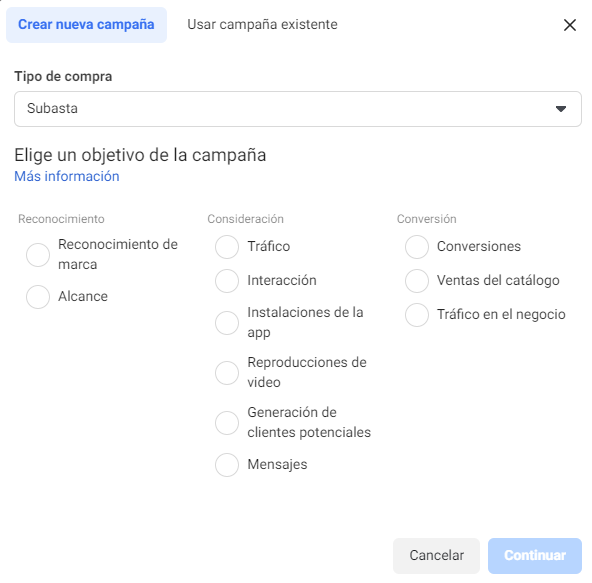Open the Crear nueva campaña tab

[x=86, y=25]
